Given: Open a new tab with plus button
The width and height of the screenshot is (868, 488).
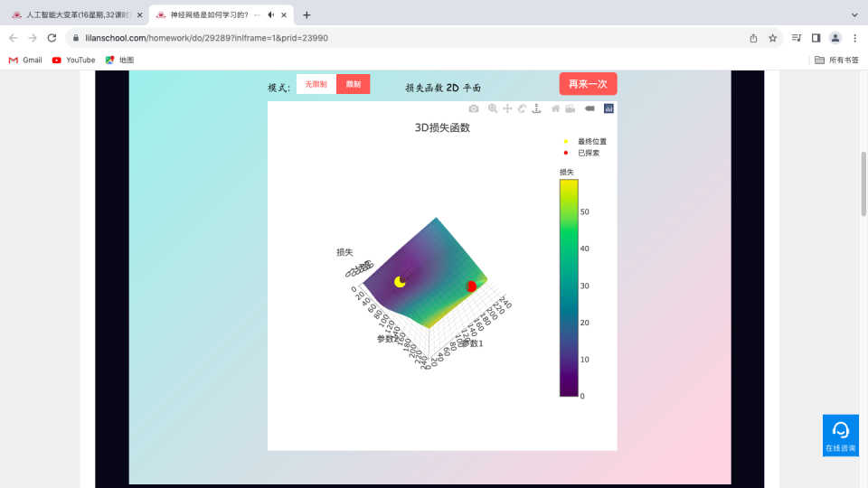Looking at the screenshot, I should pyautogui.click(x=307, y=15).
